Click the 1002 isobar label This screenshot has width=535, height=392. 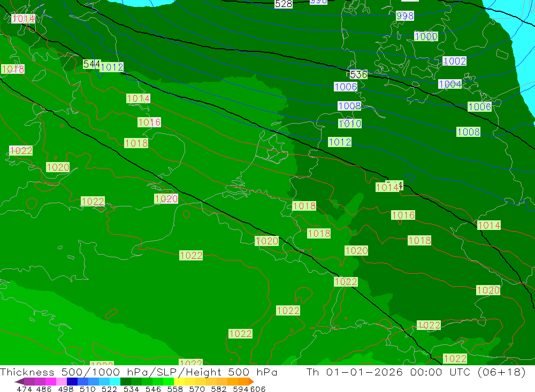454,61
